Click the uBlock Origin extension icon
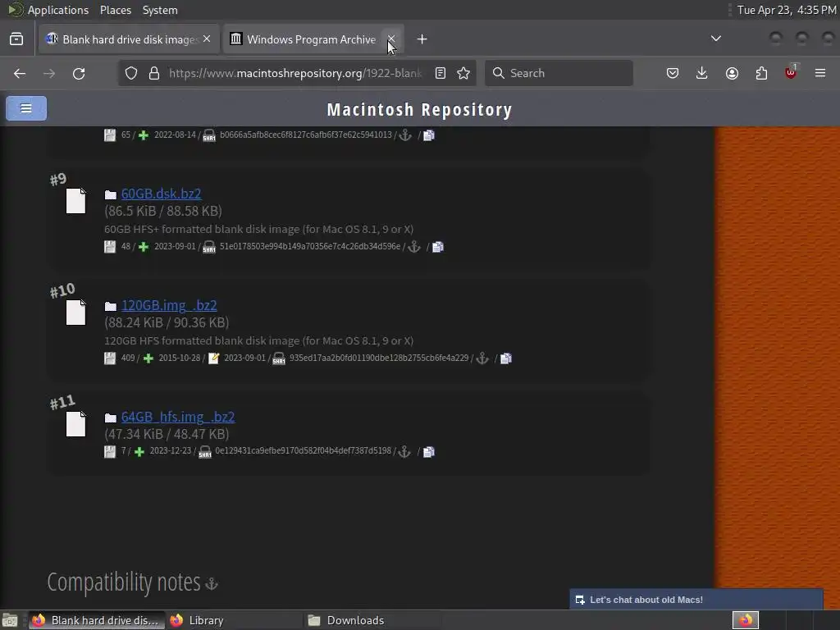 pyautogui.click(x=791, y=73)
